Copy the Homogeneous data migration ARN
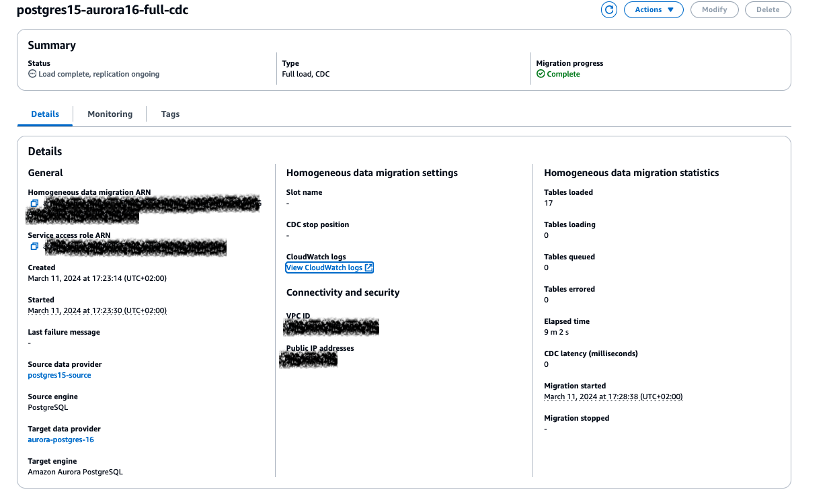Screen dimensions: 829x504 pos(34,203)
